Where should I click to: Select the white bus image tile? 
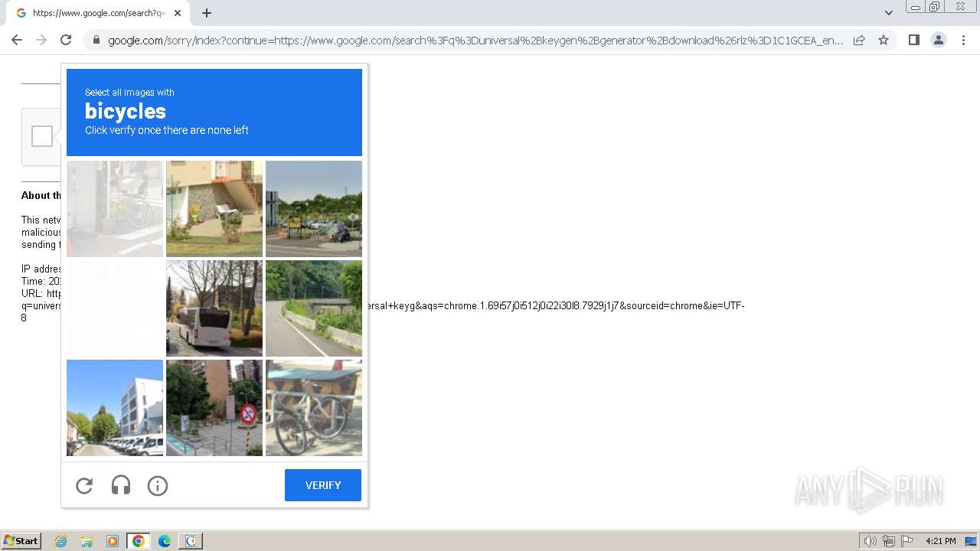coord(214,308)
